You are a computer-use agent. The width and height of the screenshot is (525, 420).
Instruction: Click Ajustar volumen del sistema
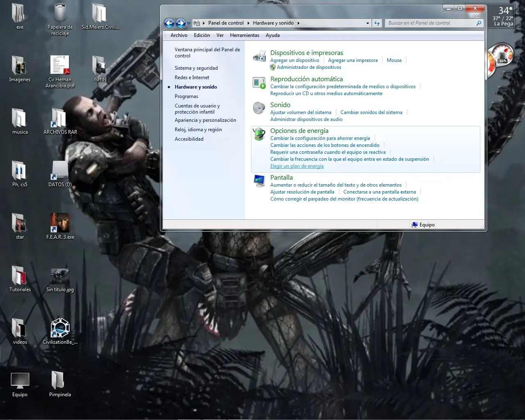click(x=301, y=112)
